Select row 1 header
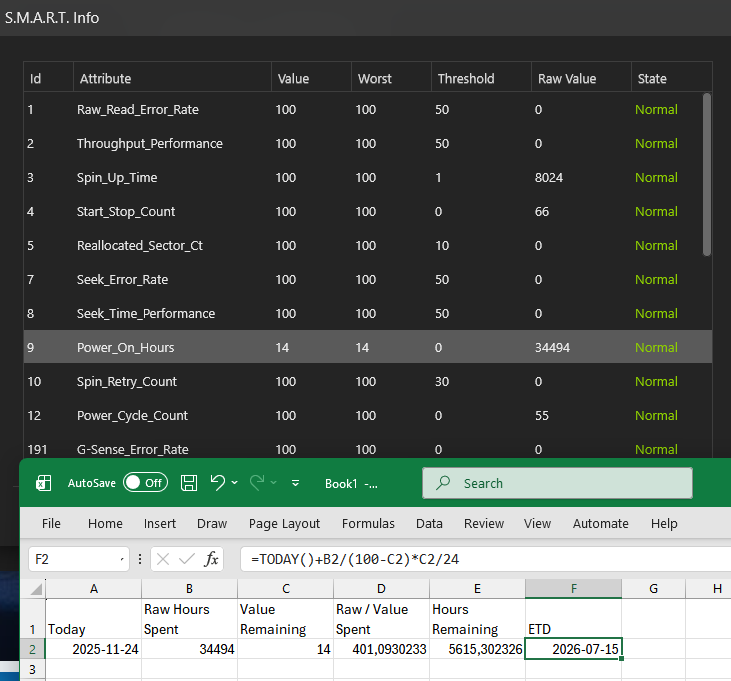The width and height of the screenshot is (731, 681). (x=32, y=619)
